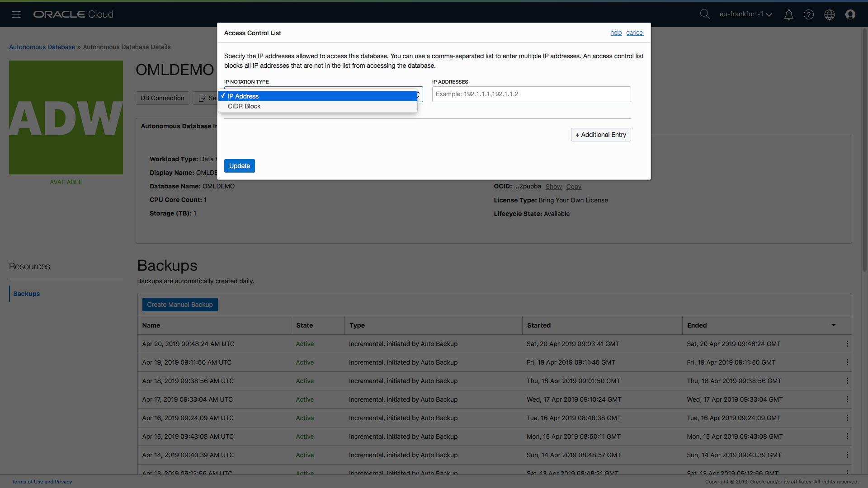This screenshot has width=868, height=488.
Task: Click the search magnifier icon
Action: click(705, 14)
